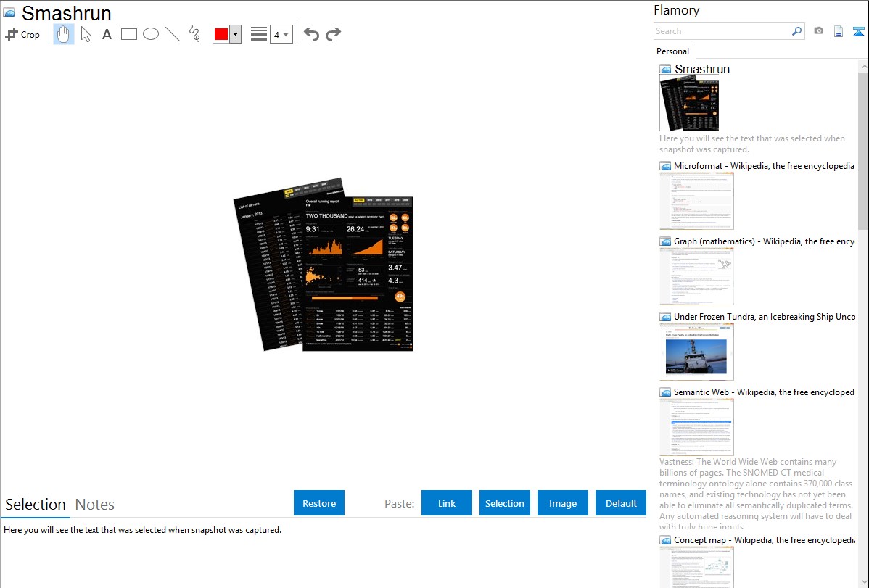Viewport: 869px width, 588px height.
Task: Click the icon beside Semantic Web title
Action: click(x=665, y=392)
